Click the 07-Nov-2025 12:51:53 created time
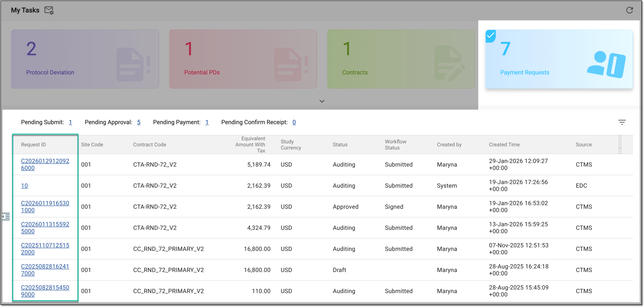 tap(519, 249)
